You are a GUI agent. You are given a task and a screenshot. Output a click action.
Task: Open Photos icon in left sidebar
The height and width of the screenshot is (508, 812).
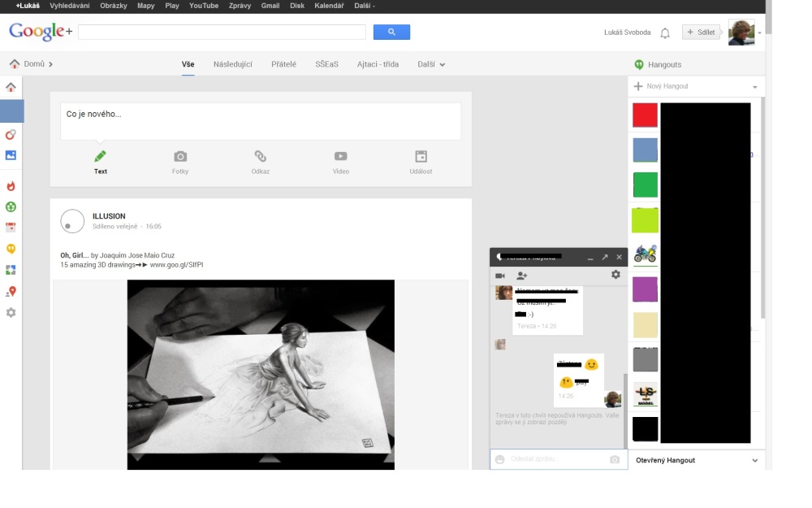(11, 155)
